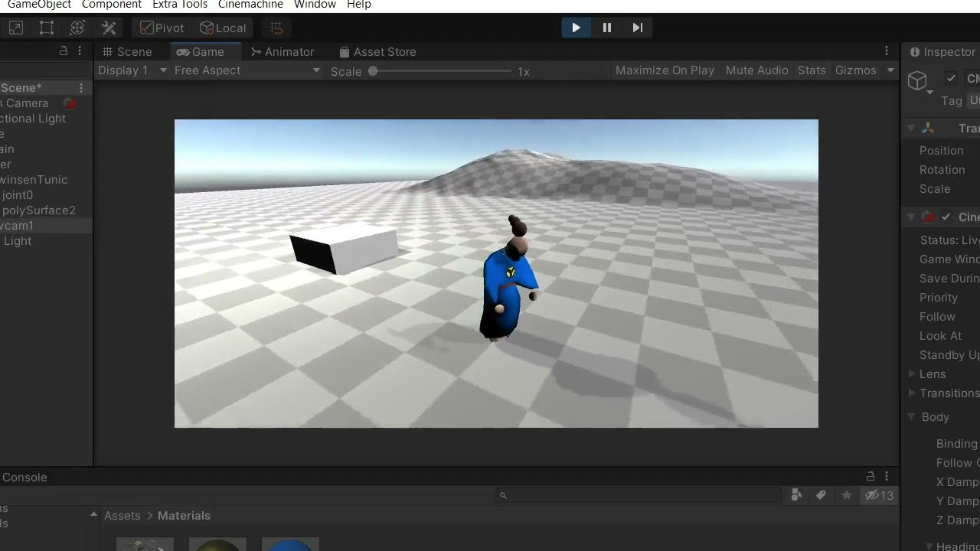980x551 pixels.
Task: Lock the Project panel
Action: coord(871,477)
